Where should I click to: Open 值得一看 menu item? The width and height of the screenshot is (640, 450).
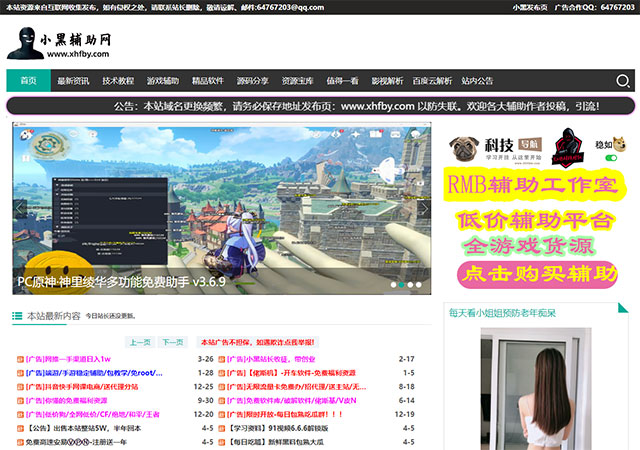342,81
